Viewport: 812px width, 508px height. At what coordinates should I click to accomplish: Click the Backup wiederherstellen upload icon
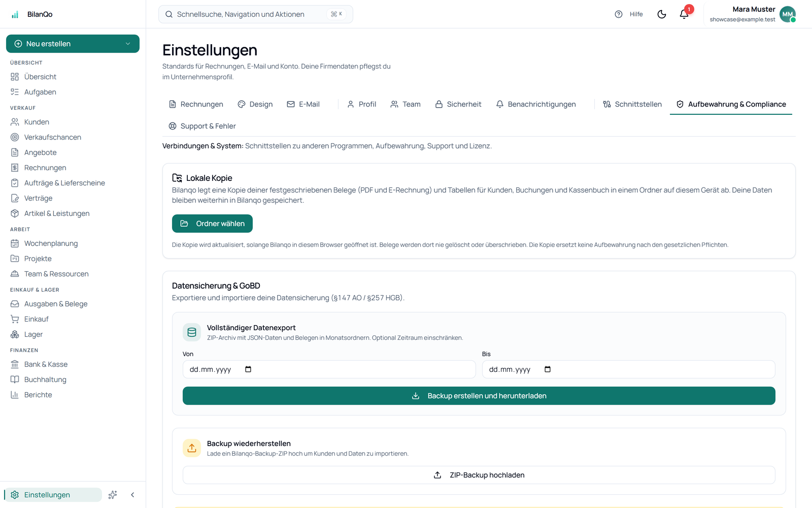(192, 448)
